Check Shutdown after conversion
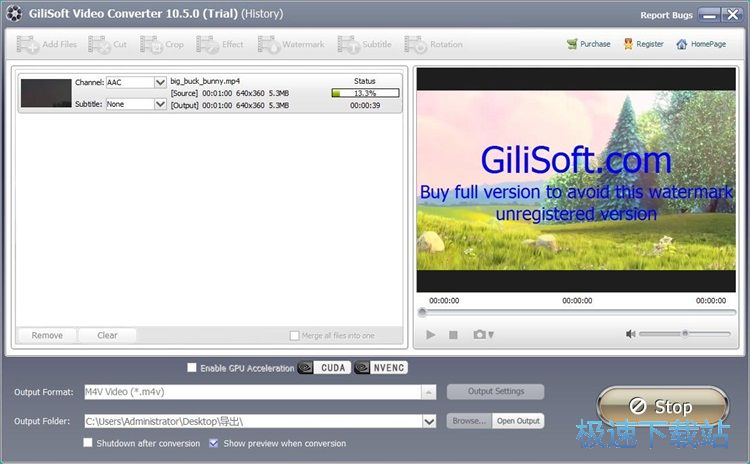This screenshot has height=464, width=750. (88, 442)
